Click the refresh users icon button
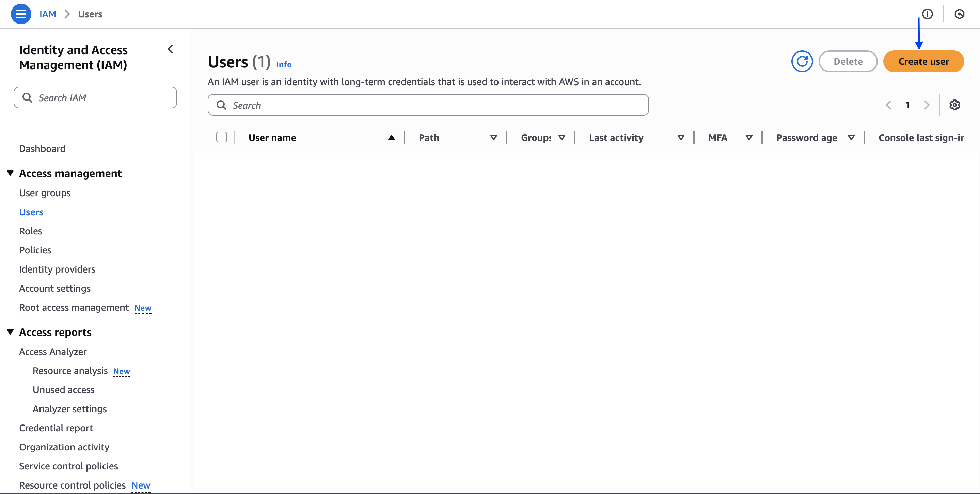The height and width of the screenshot is (494, 980). [x=802, y=61]
